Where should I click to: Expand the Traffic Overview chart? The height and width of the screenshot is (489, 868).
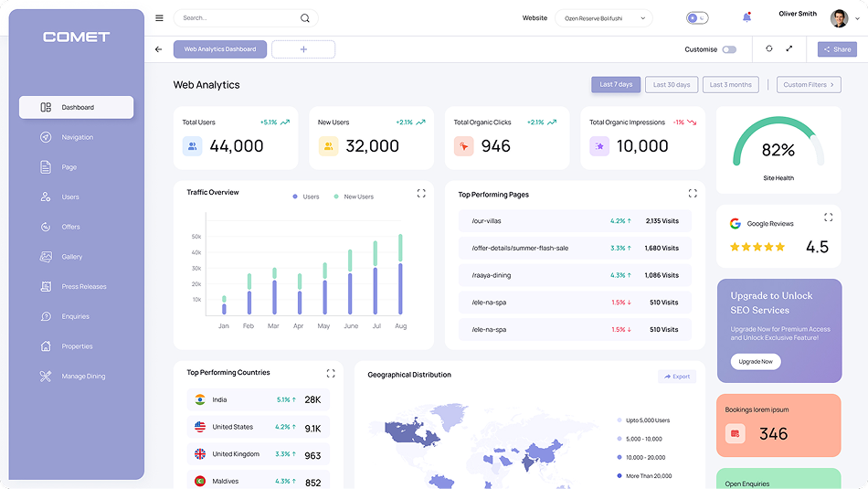(x=421, y=193)
